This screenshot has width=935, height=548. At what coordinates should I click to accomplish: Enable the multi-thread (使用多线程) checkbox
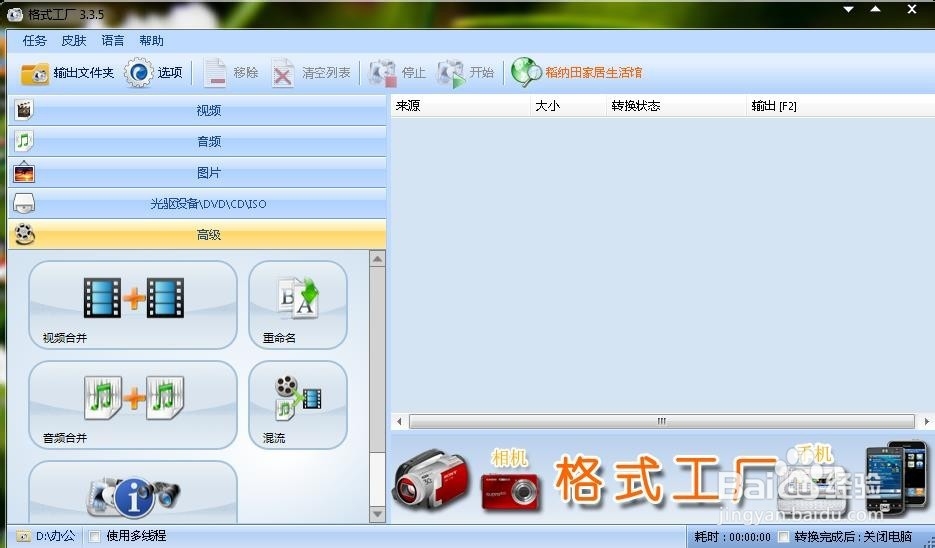[x=94, y=536]
